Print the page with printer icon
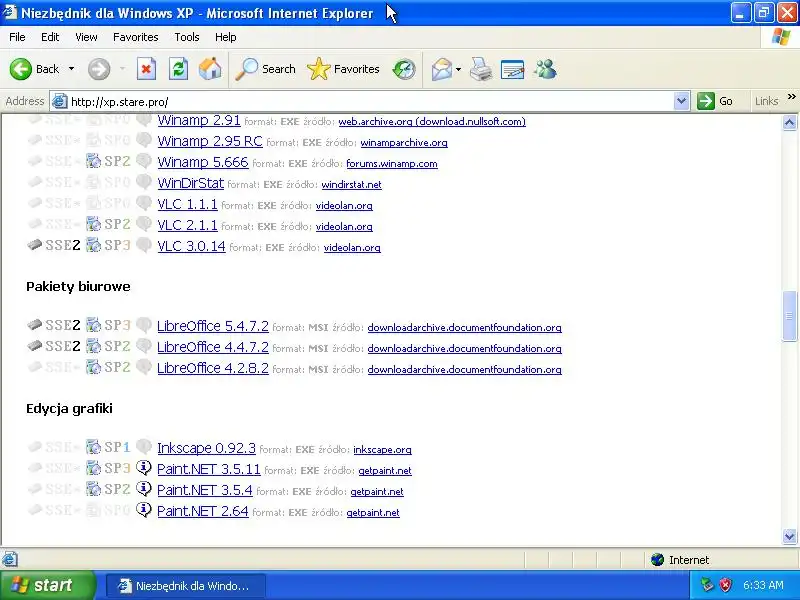Viewport: 800px width, 600px height. [x=481, y=69]
